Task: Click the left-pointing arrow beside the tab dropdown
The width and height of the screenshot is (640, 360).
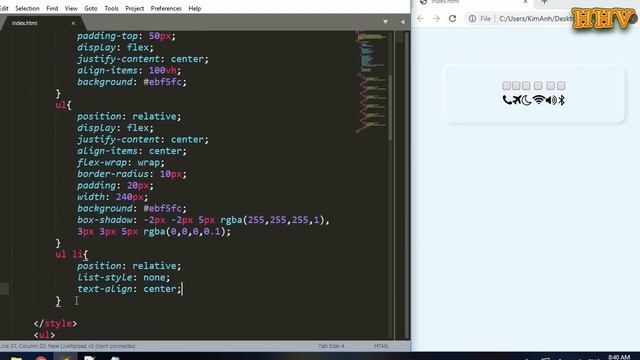Action: [x=402, y=22]
